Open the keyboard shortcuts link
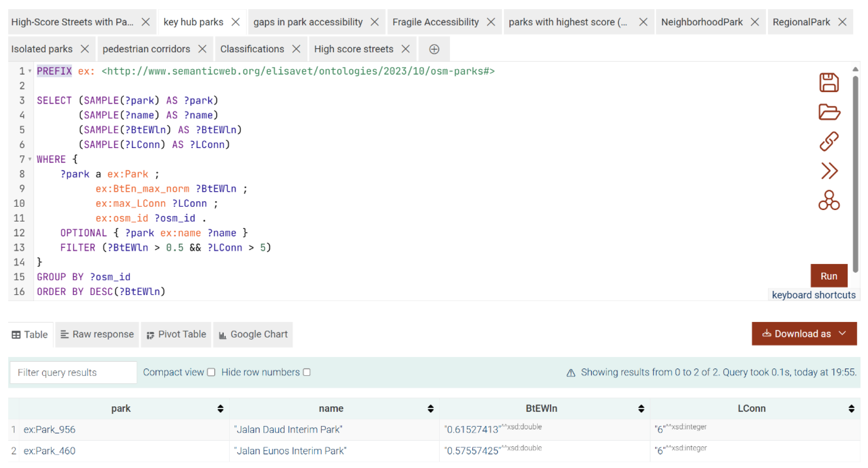 pyautogui.click(x=813, y=295)
